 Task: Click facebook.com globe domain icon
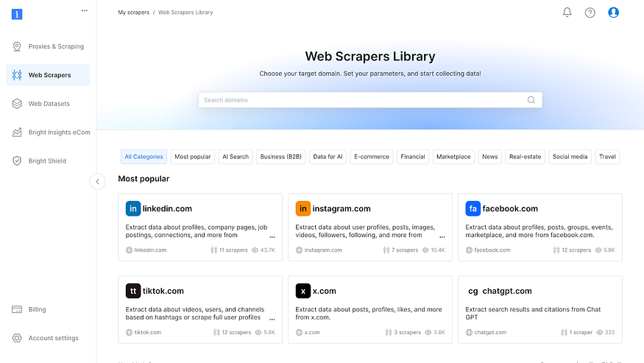pyautogui.click(x=469, y=250)
